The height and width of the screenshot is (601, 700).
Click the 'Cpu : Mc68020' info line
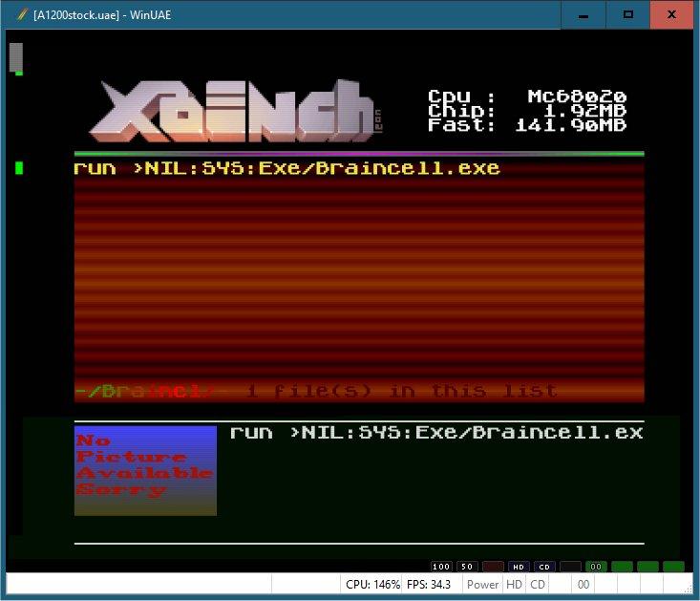click(527, 96)
